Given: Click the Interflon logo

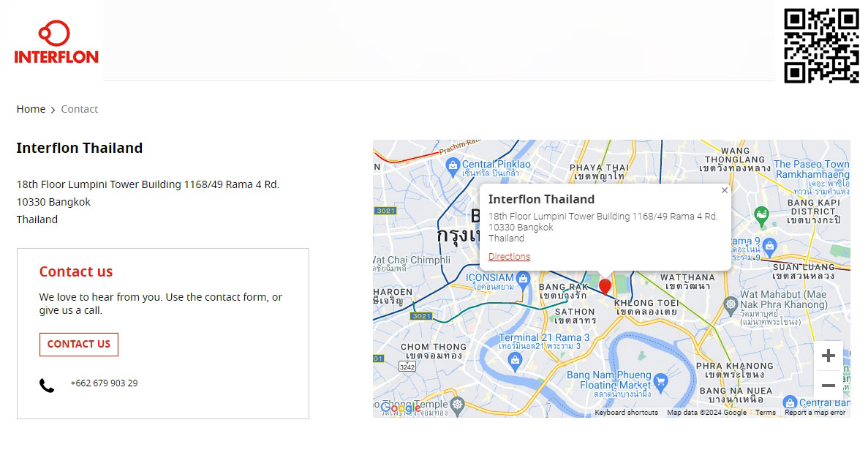Looking at the screenshot, I should click(56, 42).
